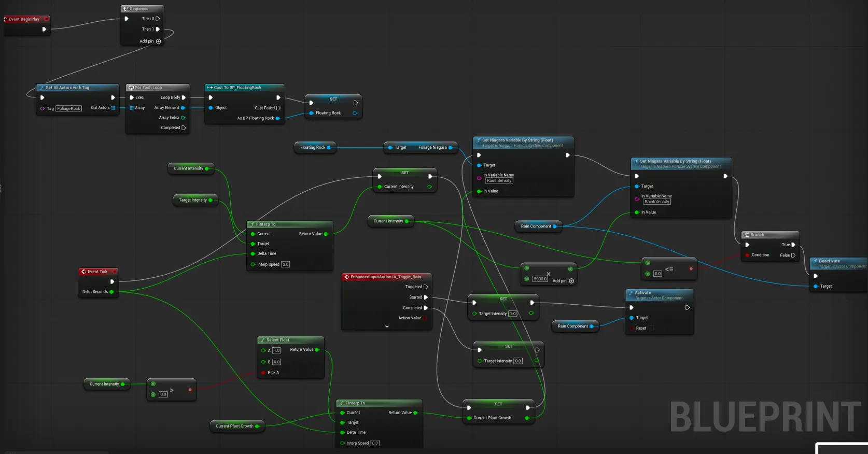Select the Select Float node header
The image size is (868, 454).
click(291, 340)
